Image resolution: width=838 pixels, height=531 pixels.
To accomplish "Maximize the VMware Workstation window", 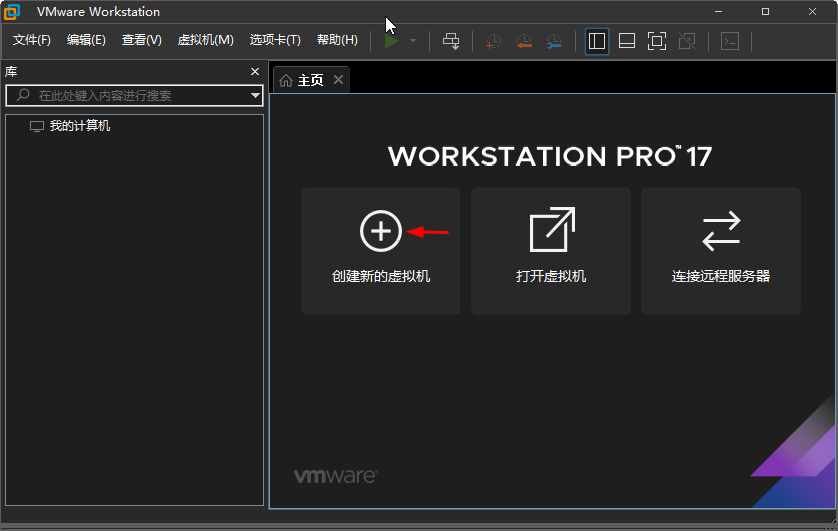I will 765,11.
